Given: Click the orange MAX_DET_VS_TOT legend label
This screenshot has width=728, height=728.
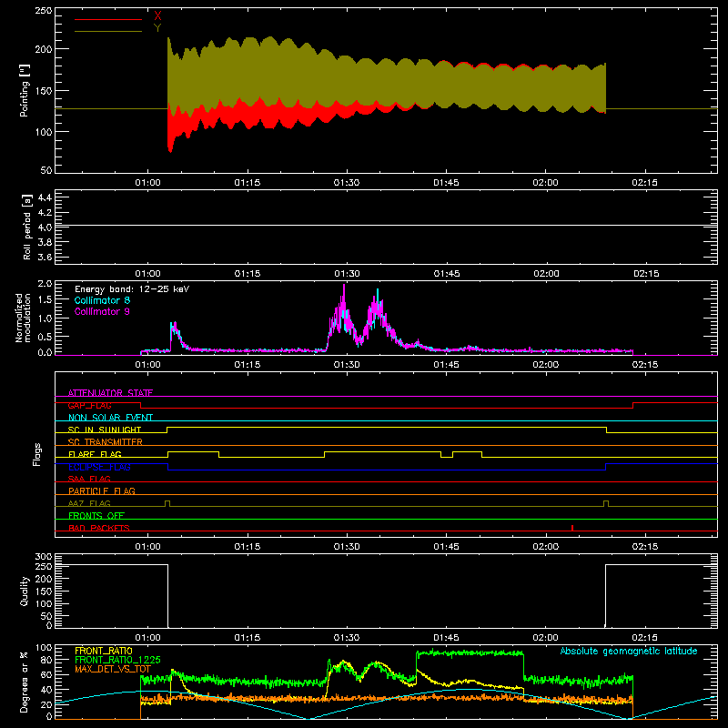Looking at the screenshot, I should click(113, 669).
